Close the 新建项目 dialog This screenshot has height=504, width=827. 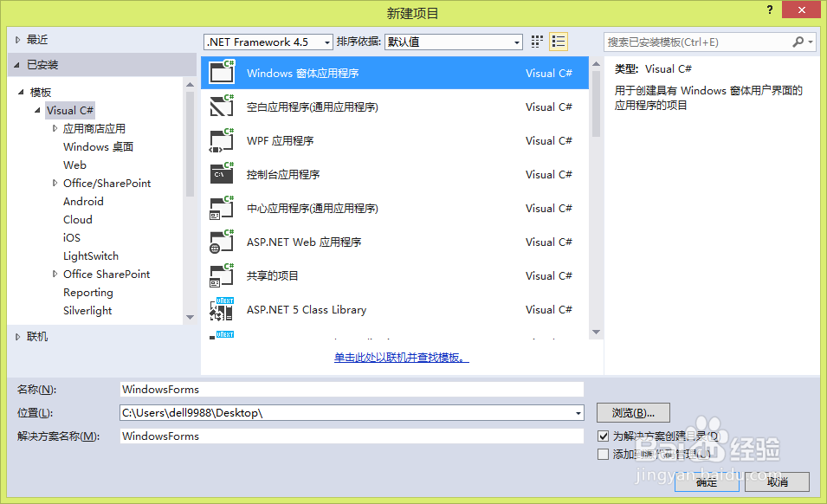coord(801,10)
